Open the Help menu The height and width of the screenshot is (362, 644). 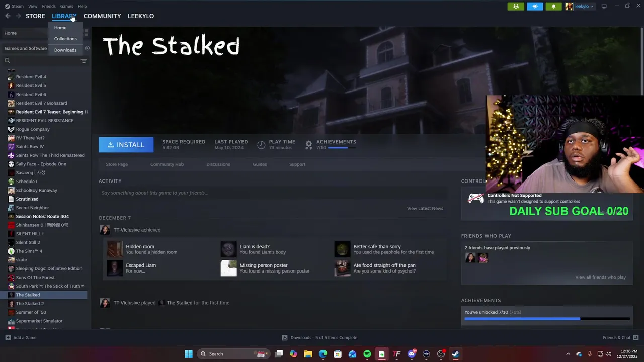point(83,6)
